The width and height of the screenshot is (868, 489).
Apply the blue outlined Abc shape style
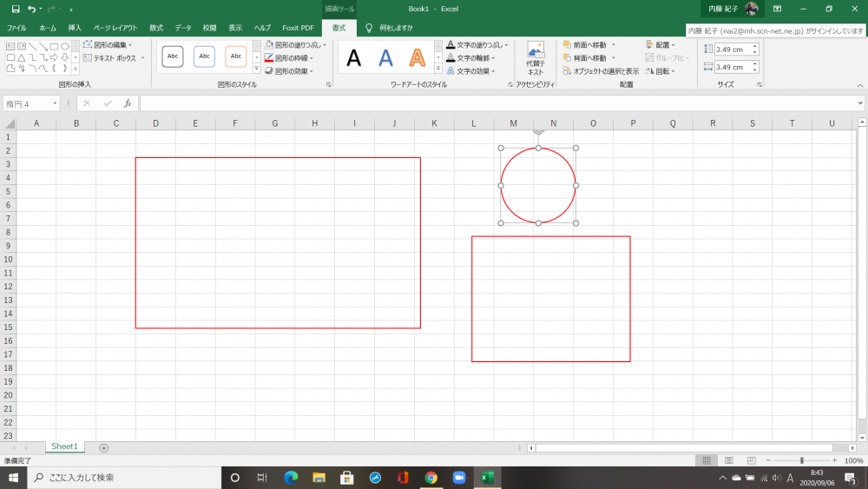[204, 56]
